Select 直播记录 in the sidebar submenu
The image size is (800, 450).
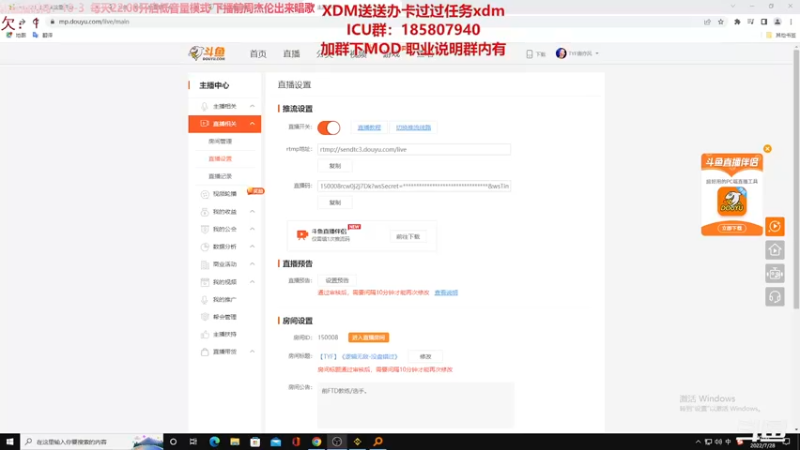(220, 176)
